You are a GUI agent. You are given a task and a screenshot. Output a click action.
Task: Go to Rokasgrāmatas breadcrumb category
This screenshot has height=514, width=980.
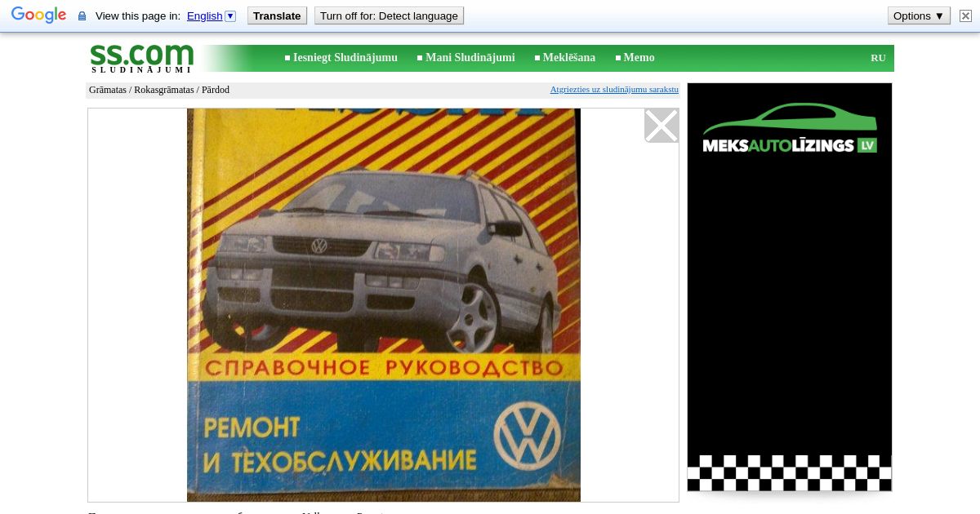[164, 90]
